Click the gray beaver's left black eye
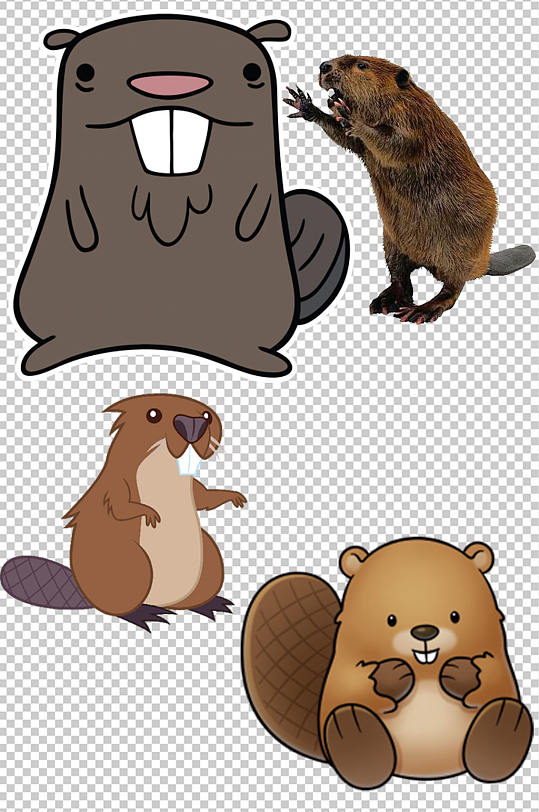Image resolution: width=539 pixels, height=812 pixels. coord(85,72)
